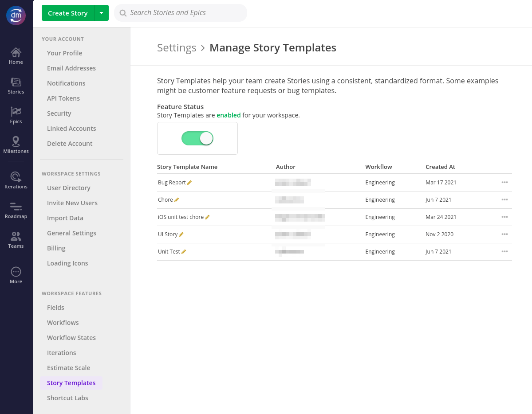Image resolution: width=532 pixels, height=414 pixels.
Task: Disable the Story Templates feature toggle
Action: 197,138
